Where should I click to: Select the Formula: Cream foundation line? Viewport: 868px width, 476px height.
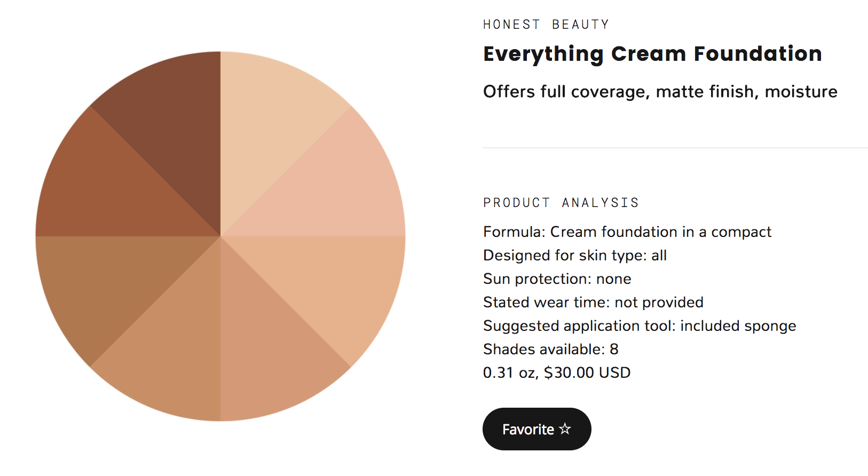[x=627, y=232]
